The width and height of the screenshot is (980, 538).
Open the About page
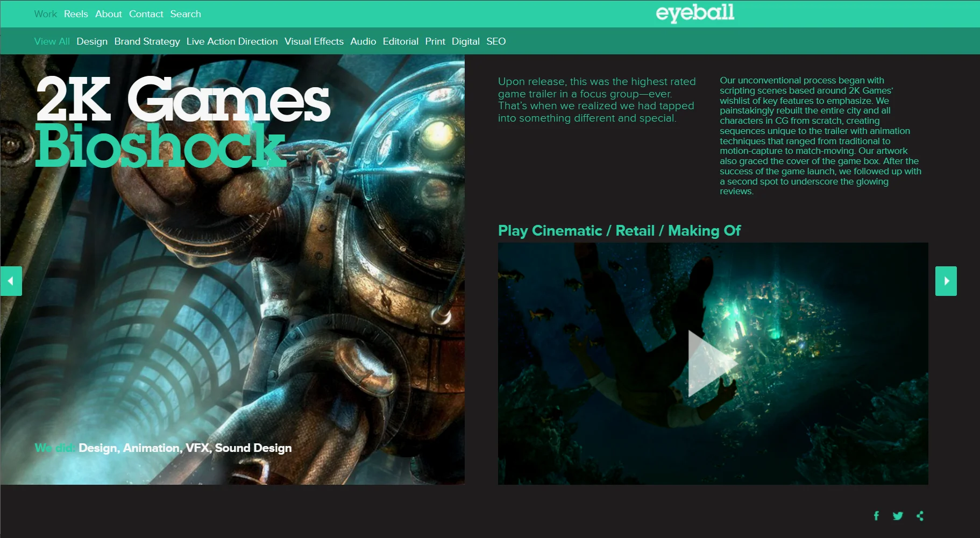point(109,14)
